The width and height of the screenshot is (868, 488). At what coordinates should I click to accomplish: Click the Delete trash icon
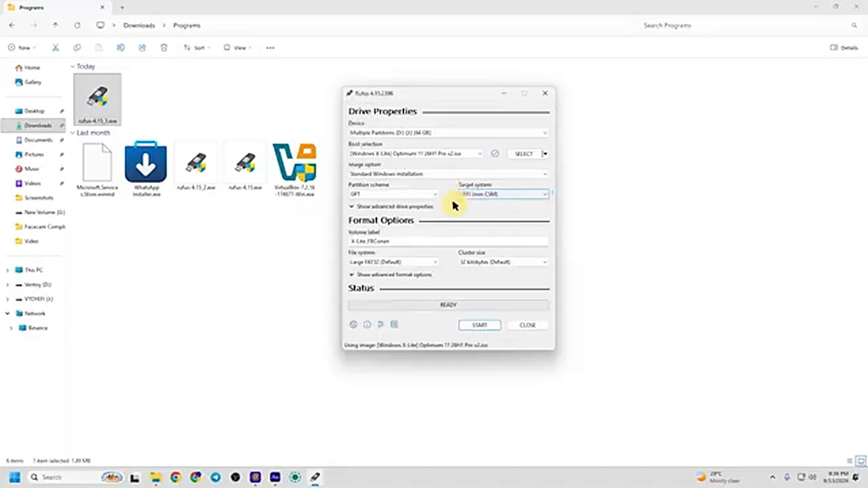tap(164, 48)
